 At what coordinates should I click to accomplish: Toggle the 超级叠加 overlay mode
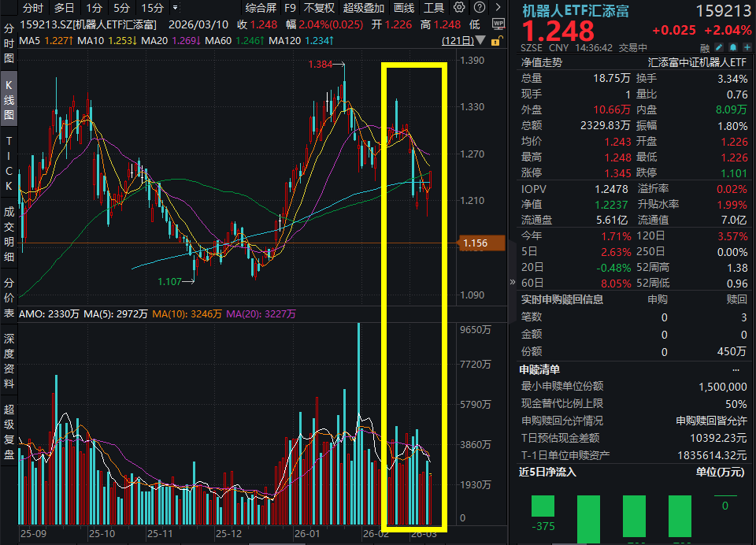click(x=365, y=8)
